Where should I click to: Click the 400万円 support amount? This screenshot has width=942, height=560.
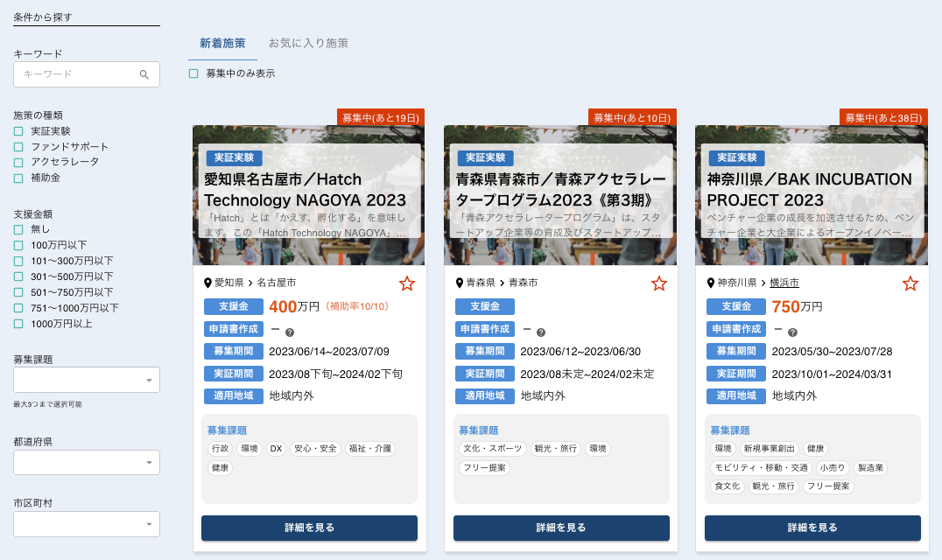pos(294,307)
